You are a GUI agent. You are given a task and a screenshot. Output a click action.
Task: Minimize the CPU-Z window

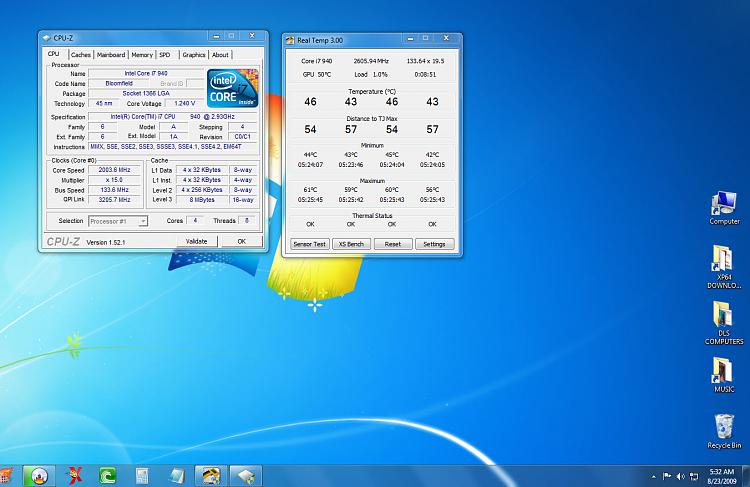[217, 36]
